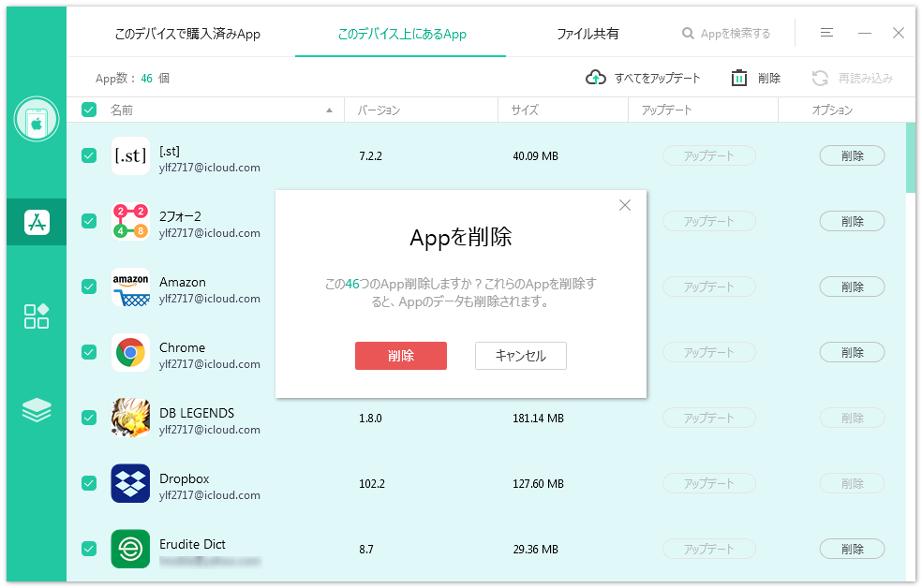922x588 pixels.
Task: Confirm with the red 削除 button
Action: [x=401, y=356]
